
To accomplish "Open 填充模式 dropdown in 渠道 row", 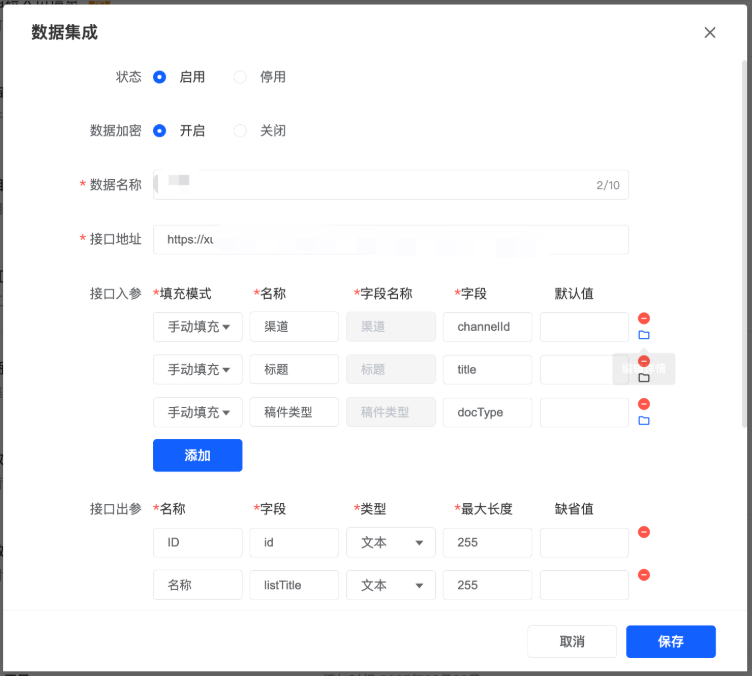I will 198,327.
